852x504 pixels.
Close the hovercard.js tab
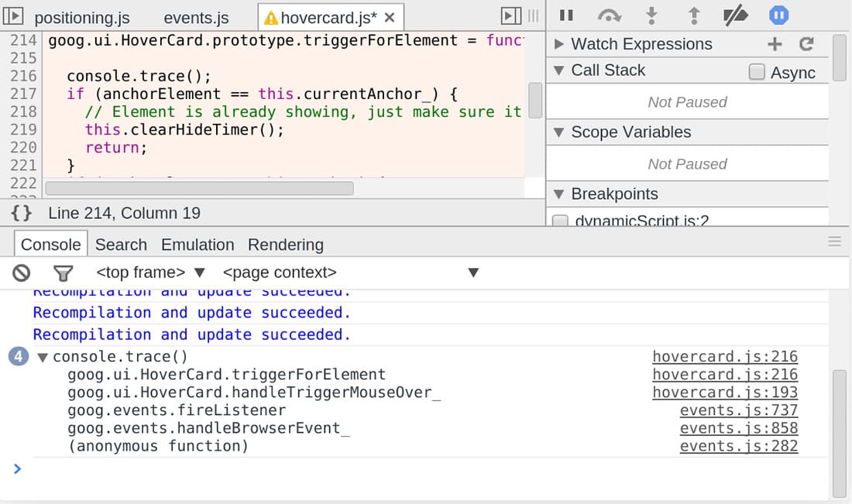point(390,17)
